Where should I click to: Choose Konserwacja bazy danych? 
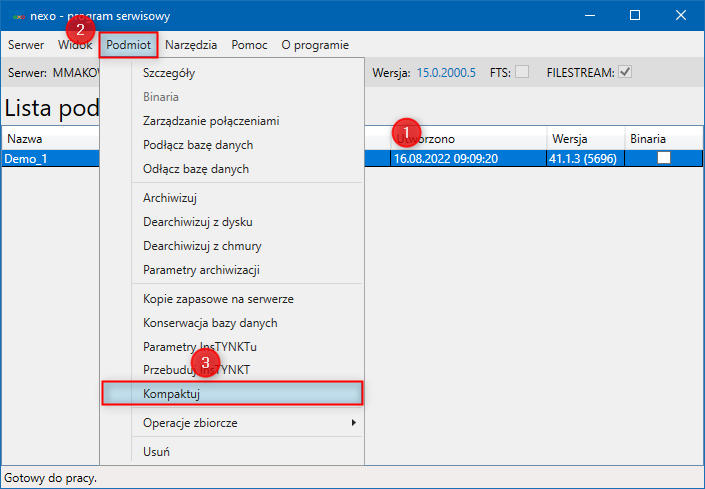[x=232, y=323]
